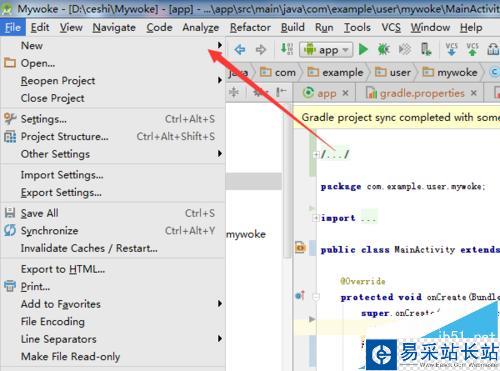Select the mywoke item in project panel
The image size is (500, 371).
246,234
